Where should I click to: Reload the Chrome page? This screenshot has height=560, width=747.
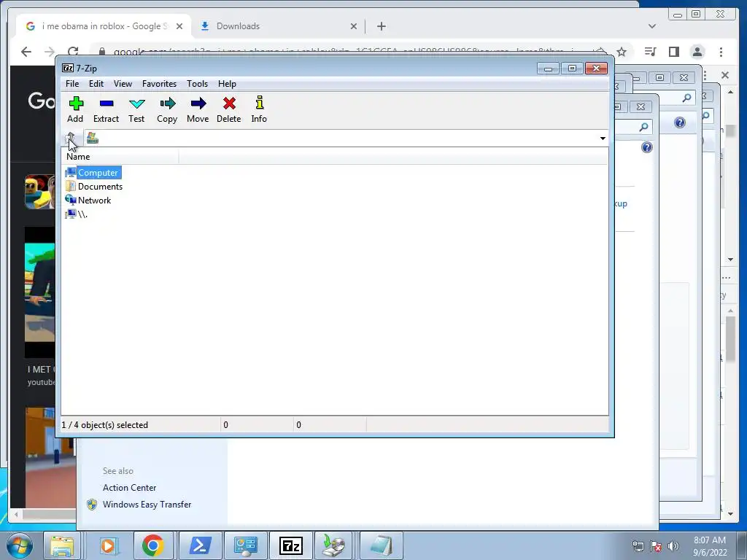73,52
